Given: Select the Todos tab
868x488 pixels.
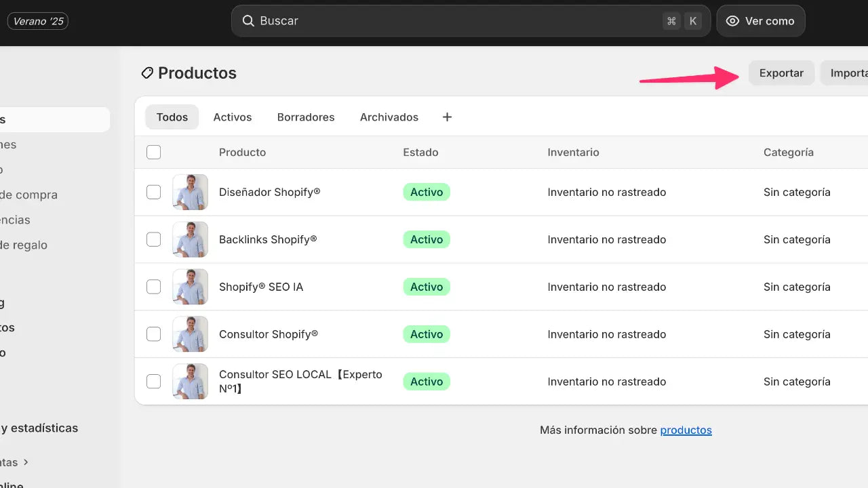Looking at the screenshot, I should click(x=172, y=117).
